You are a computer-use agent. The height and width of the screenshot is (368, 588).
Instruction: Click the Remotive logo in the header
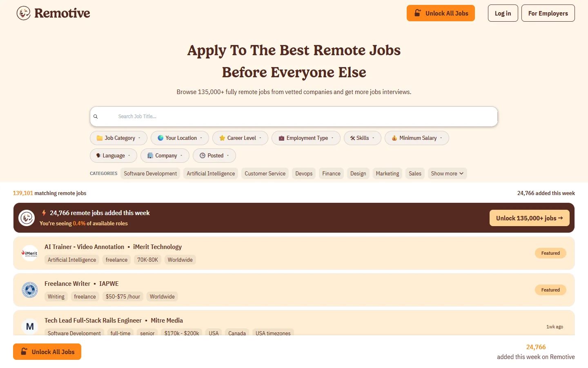click(x=53, y=13)
